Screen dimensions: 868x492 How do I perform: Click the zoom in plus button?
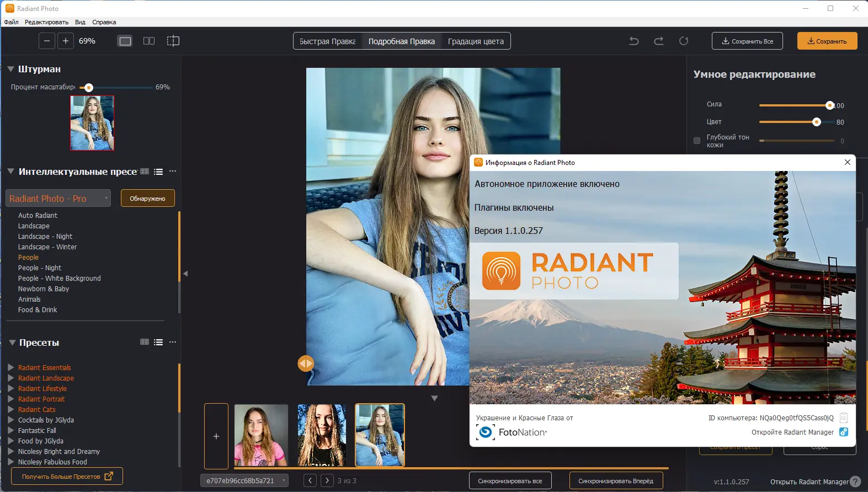[x=66, y=41]
